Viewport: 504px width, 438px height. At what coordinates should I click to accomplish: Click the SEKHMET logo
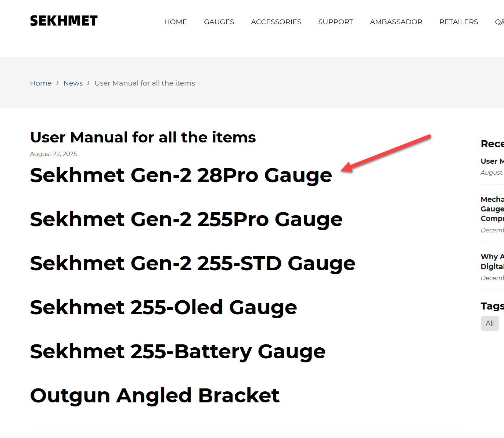(x=64, y=21)
